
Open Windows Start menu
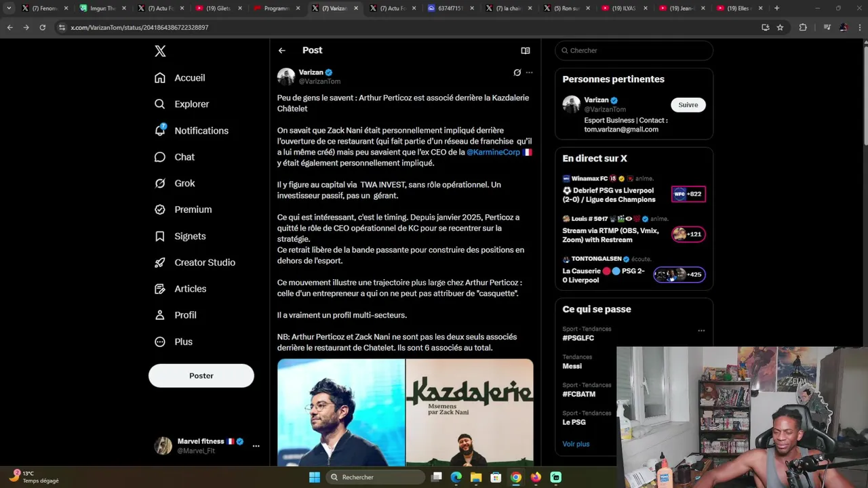pos(315,477)
